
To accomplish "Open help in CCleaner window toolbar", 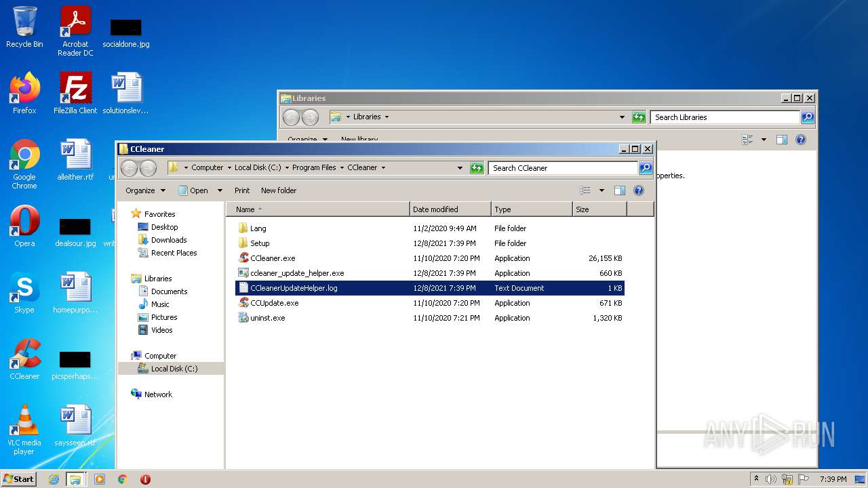I will point(638,190).
